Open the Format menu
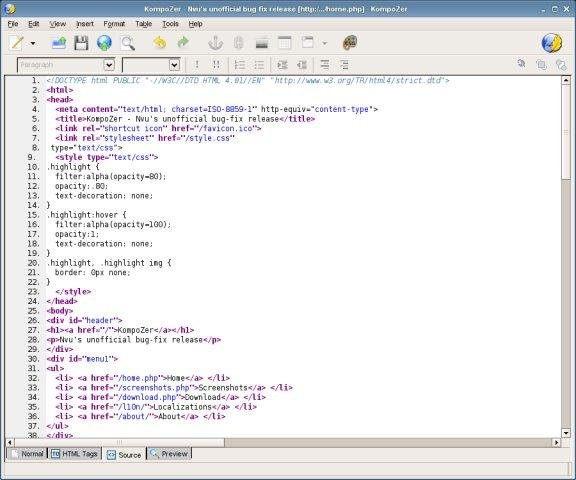This screenshot has width=576, height=480. click(114, 24)
